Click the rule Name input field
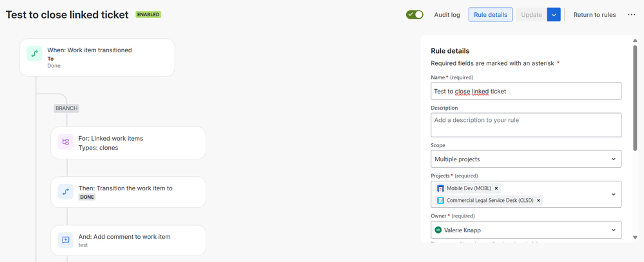The height and width of the screenshot is (262, 644). [525, 91]
